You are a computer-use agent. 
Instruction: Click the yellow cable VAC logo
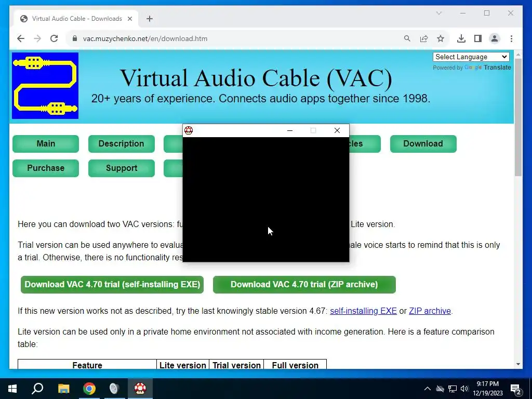tap(45, 86)
